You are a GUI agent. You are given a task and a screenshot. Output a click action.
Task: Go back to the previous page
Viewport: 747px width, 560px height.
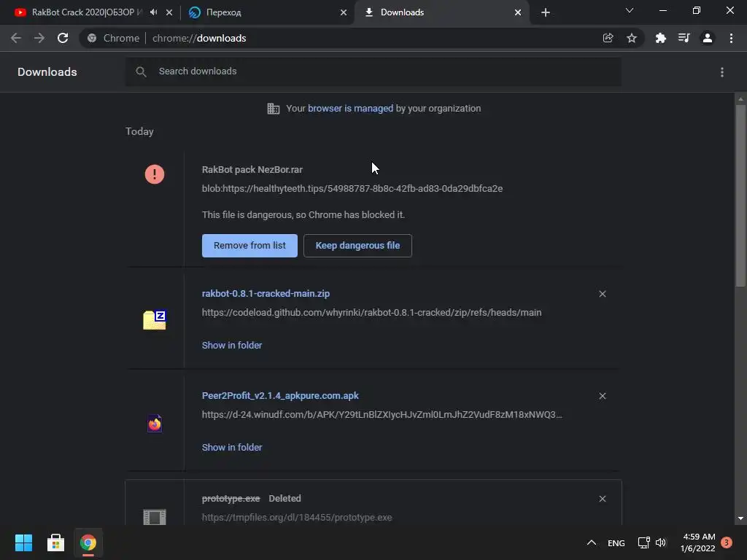tap(16, 38)
